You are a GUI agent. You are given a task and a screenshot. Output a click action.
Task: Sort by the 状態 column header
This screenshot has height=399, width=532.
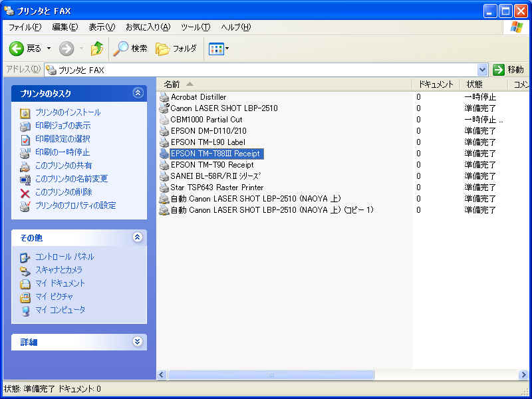click(x=484, y=84)
